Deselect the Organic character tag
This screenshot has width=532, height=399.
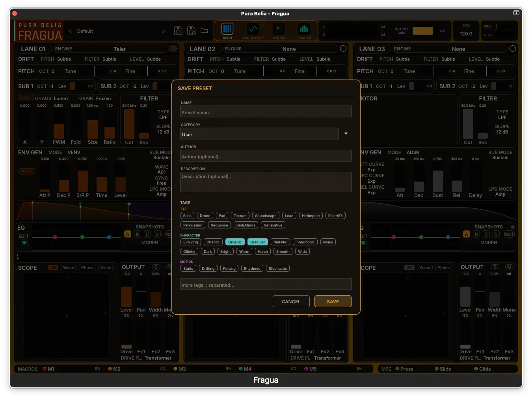[235, 242]
